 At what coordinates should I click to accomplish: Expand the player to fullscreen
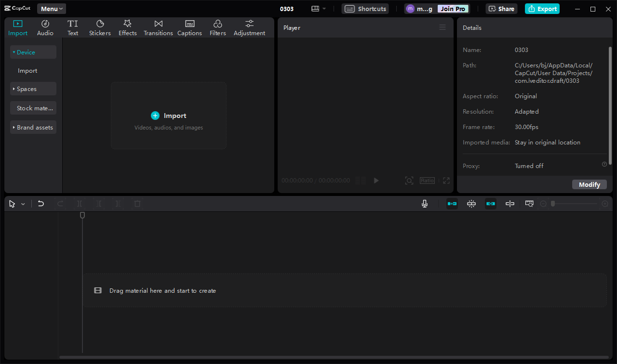[446, 180]
